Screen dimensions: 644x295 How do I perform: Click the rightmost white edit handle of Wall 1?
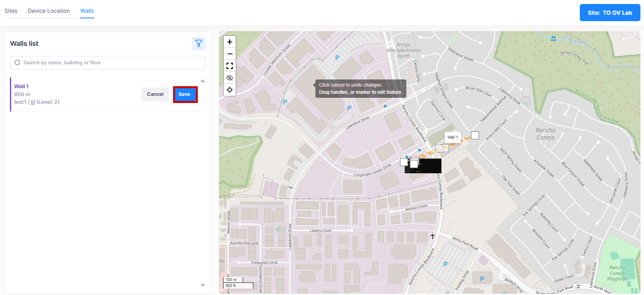[x=475, y=135]
